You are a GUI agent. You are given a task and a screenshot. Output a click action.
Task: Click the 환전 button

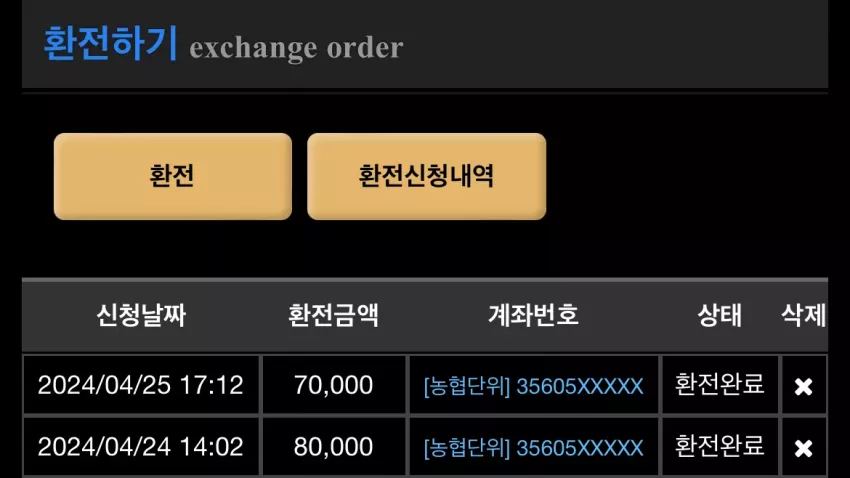coord(173,176)
